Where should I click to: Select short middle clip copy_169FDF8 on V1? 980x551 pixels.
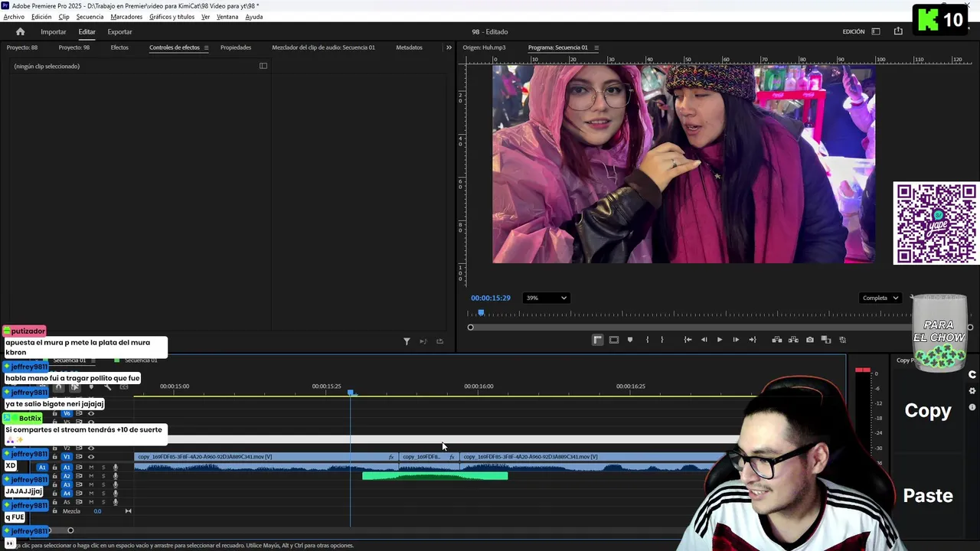pyautogui.click(x=429, y=457)
